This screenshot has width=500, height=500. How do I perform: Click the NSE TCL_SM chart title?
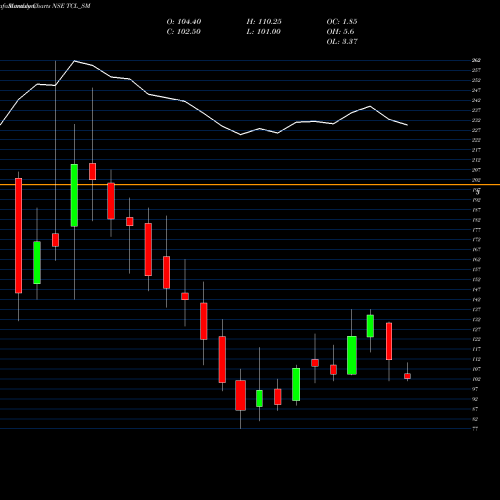click(x=71, y=6)
